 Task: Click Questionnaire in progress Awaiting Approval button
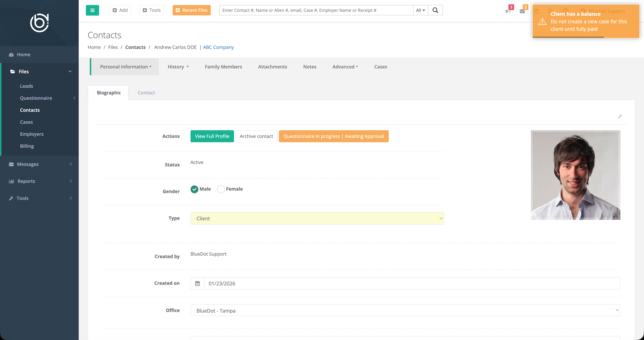[x=334, y=136]
